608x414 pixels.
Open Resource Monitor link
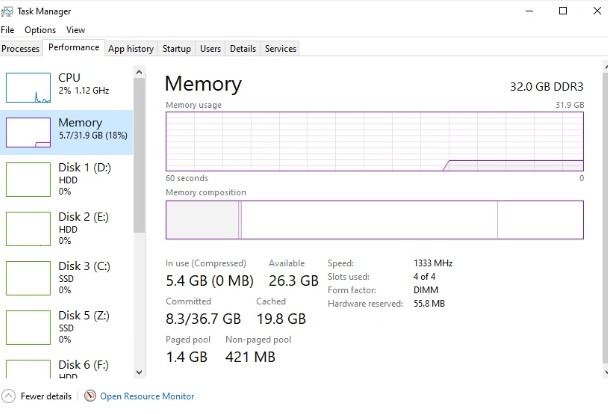147,396
